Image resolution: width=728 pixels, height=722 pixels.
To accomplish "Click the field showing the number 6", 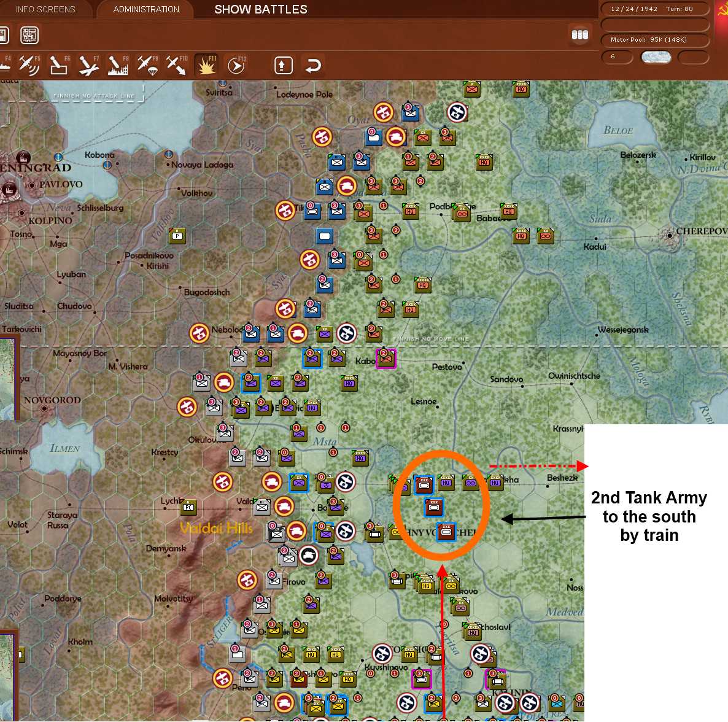I will [x=617, y=56].
